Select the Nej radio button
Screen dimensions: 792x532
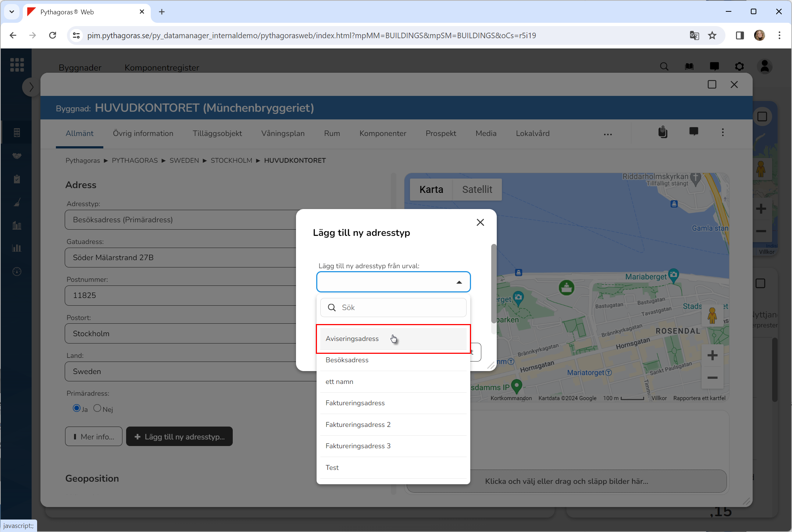(97, 408)
